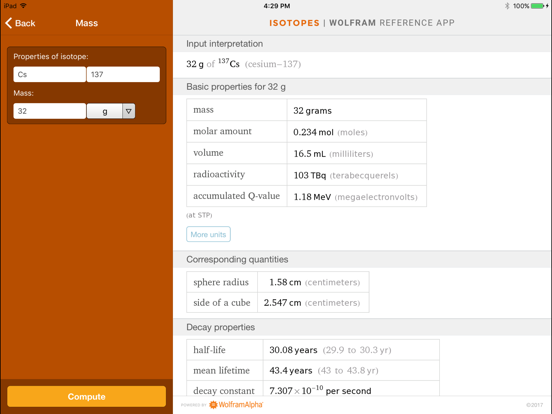The height and width of the screenshot is (414, 552).
Task: Select the sphere radius '1.58 cm' value
Action: tap(285, 282)
